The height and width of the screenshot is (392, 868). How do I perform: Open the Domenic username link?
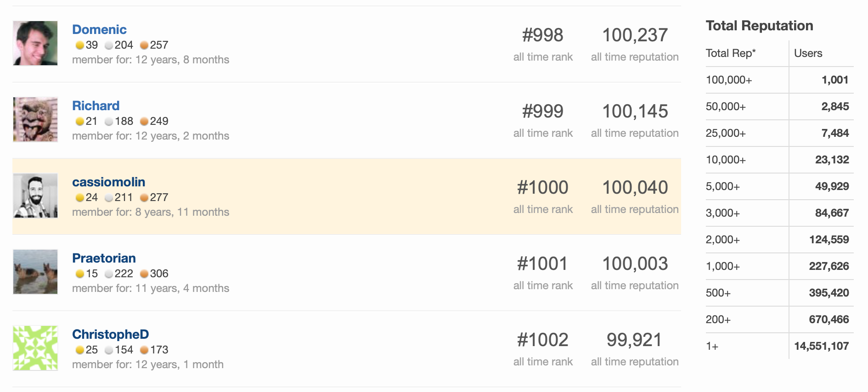pyautogui.click(x=99, y=29)
